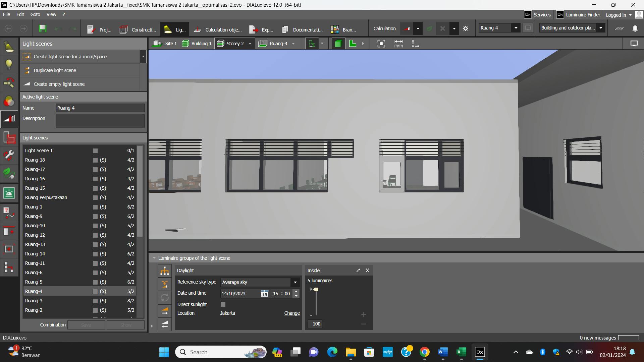
Task: Click the notifications bell icon
Action: tap(635, 28)
